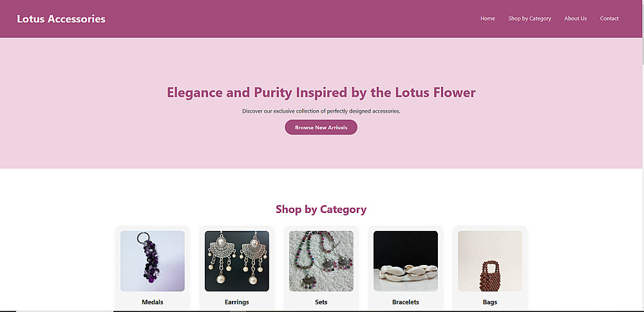Click the Discover our exclusive collection text
This screenshot has height=312, width=644.
pos(321,111)
